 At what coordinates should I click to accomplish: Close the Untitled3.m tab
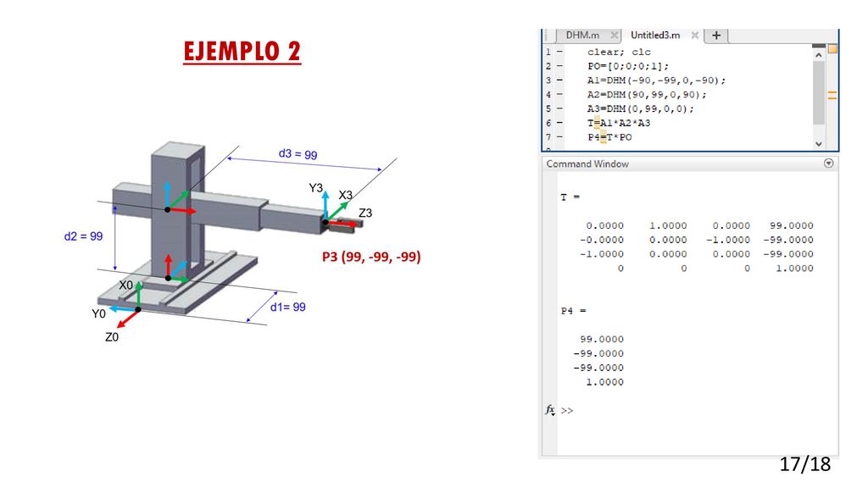coord(695,36)
